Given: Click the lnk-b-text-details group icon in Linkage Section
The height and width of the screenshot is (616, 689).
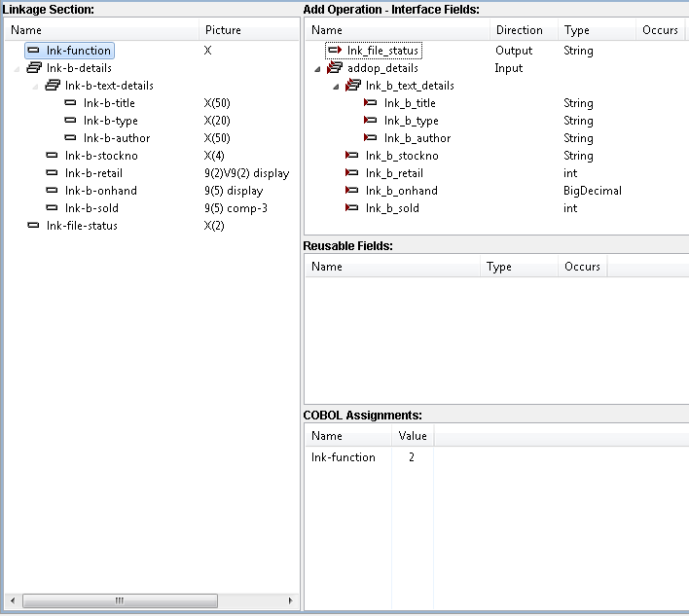Looking at the screenshot, I should pyautogui.click(x=53, y=86).
